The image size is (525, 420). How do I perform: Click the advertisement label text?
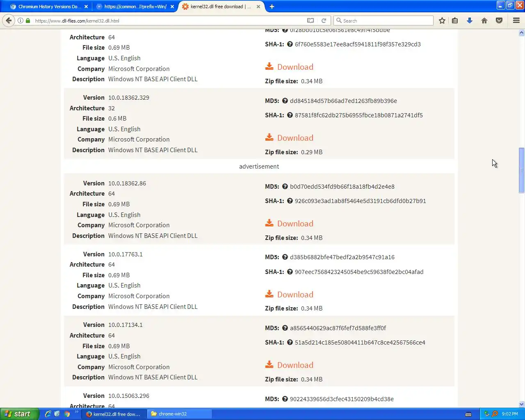(x=259, y=167)
